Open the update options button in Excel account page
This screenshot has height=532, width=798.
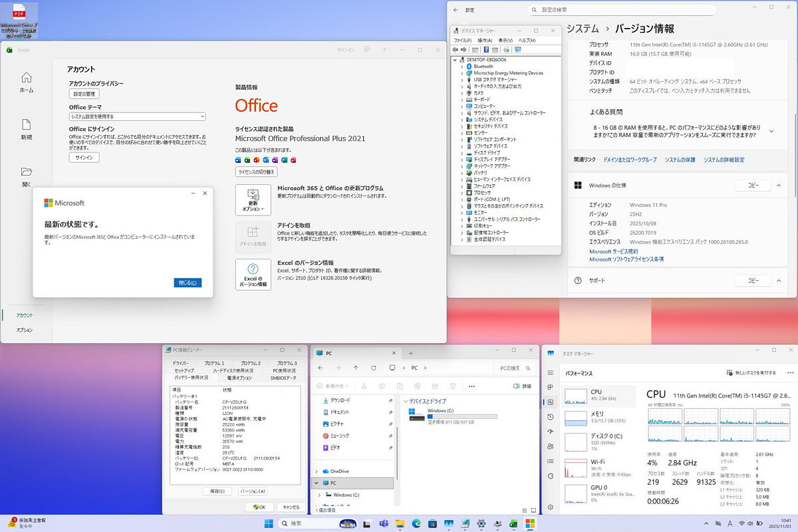click(x=253, y=200)
